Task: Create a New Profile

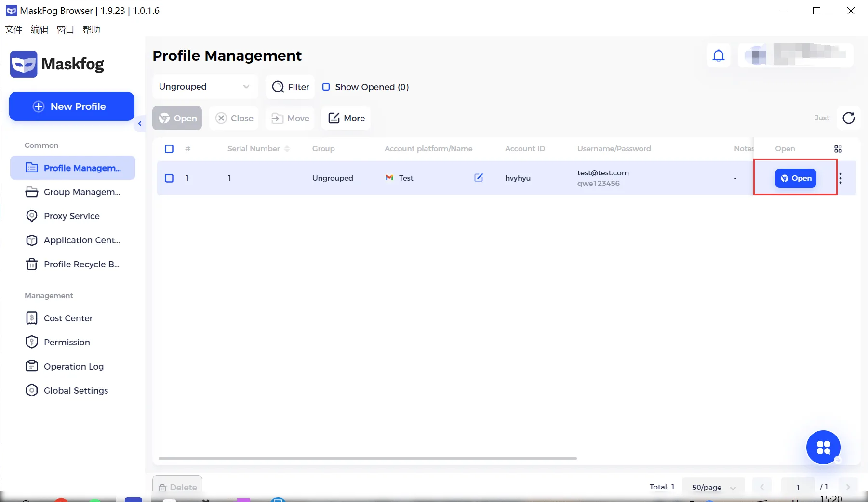Action: tap(72, 106)
